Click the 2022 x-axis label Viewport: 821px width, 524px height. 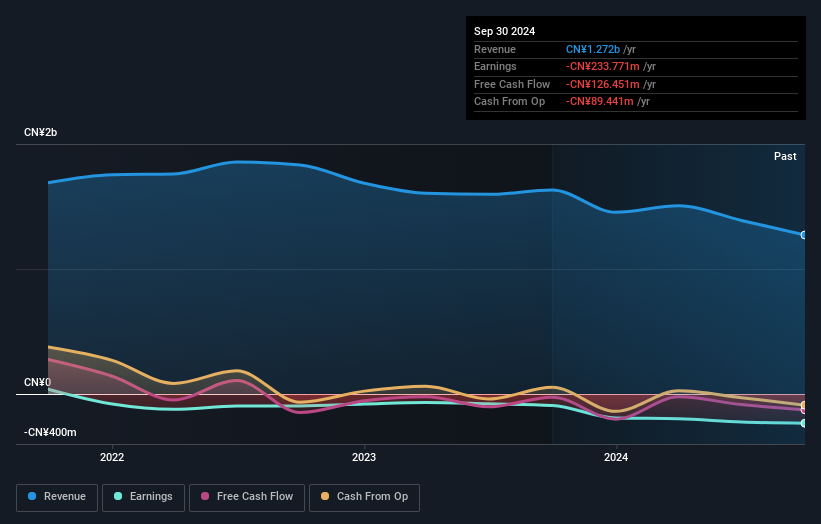pyautogui.click(x=112, y=457)
